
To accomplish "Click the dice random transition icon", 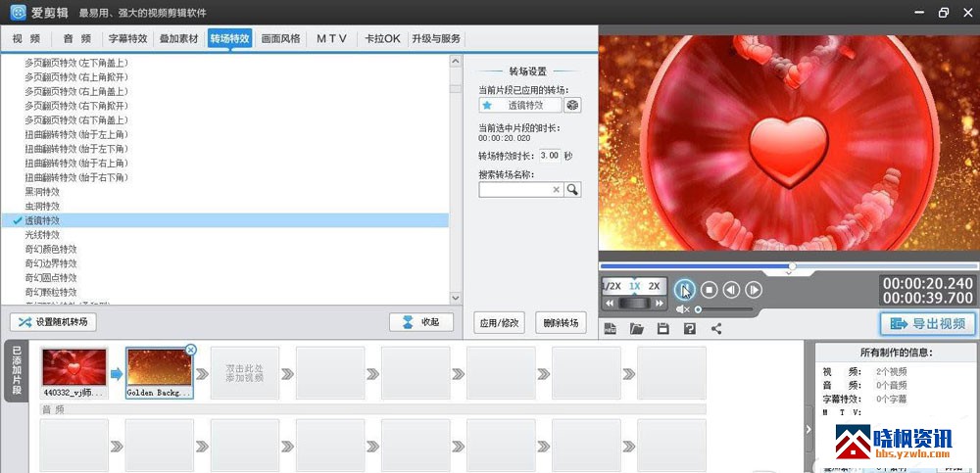I will point(572,105).
